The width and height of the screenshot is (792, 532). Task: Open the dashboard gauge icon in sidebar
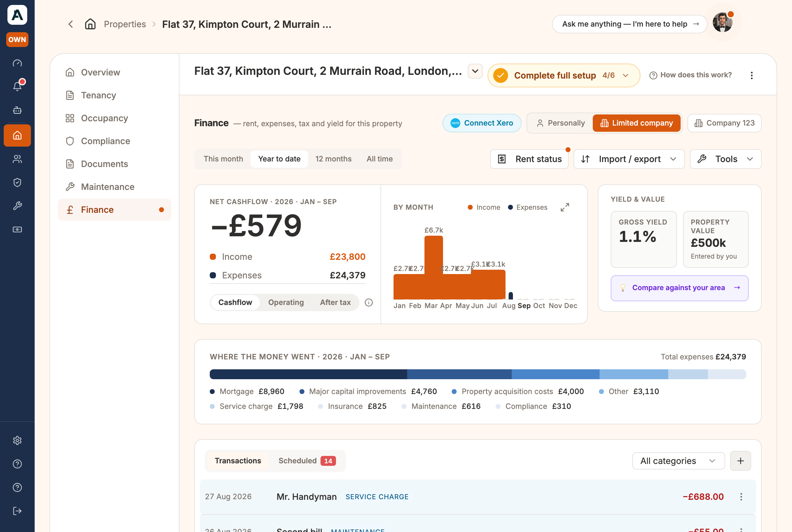pos(17,63)
